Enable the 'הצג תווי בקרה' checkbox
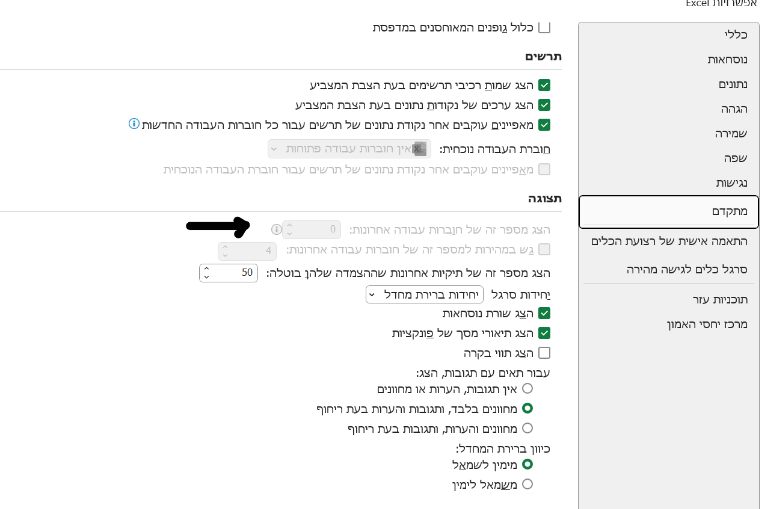Screen dimensions: 761x509 pos(545,353)
